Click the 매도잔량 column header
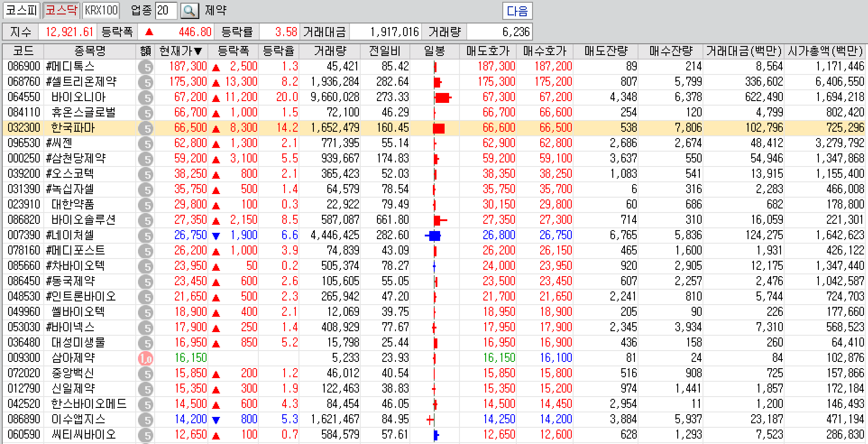 (x=606, y=51)
